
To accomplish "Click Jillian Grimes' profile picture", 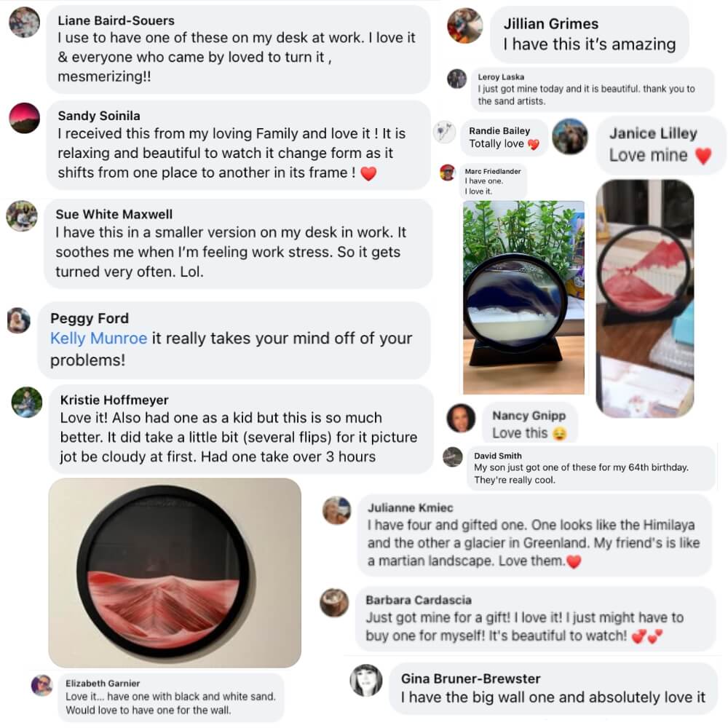I will pyautogui.click(x=464, y=25).
